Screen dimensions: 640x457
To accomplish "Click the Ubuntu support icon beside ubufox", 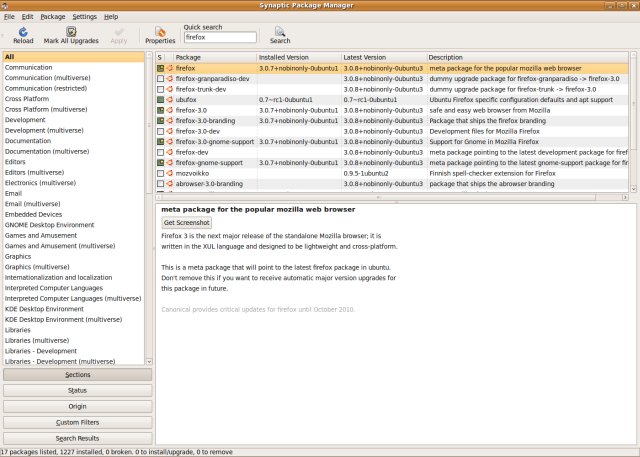I will point(169,100).
